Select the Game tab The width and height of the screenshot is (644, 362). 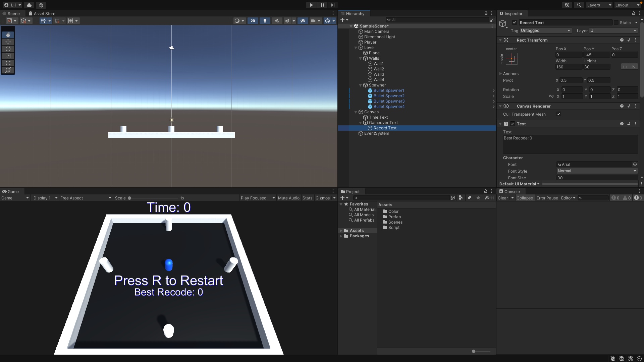click(10, 191)
